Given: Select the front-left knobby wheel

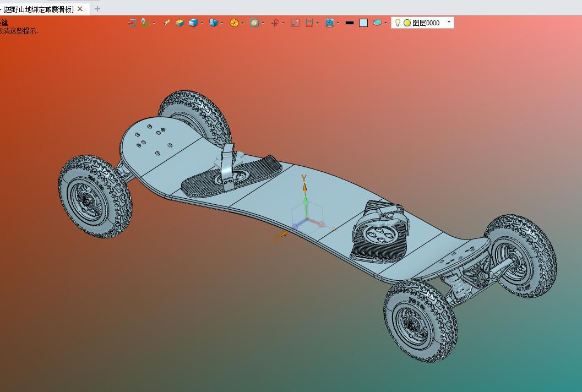Looking at the screenshot, I should (x=95, y=197).
